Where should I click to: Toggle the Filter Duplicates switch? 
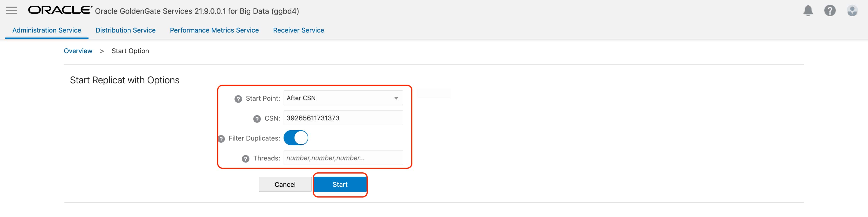point(296,138)
